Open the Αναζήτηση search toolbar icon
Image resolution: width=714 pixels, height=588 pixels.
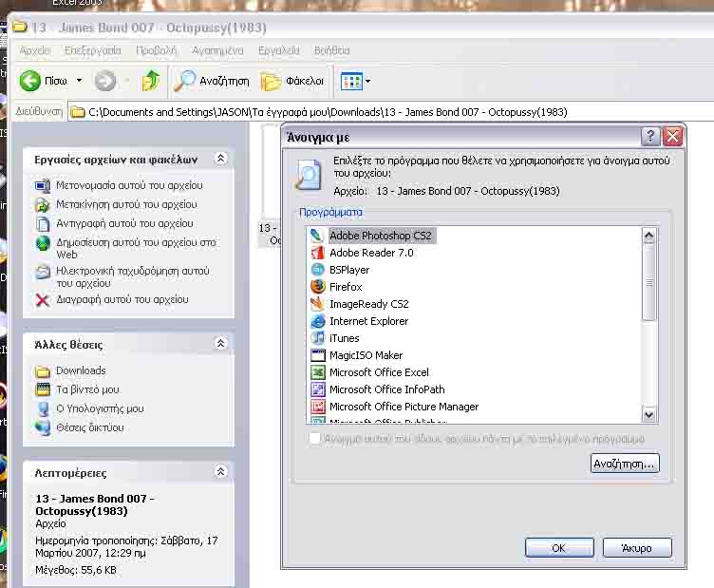pos(185,81)
